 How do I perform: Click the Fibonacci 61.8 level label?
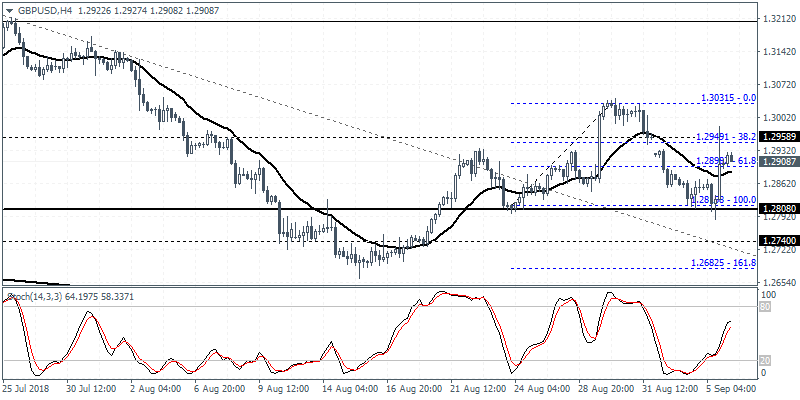726,161
